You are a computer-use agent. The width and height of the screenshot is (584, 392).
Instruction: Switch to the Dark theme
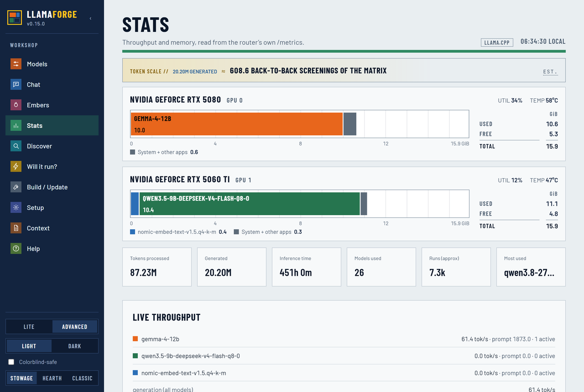pyautogui.click(x=75, y=346)
